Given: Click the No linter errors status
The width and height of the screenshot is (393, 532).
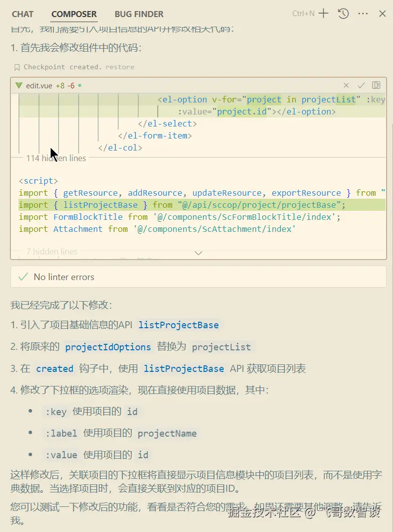Looking at the screenshot, I should point(64,277).
